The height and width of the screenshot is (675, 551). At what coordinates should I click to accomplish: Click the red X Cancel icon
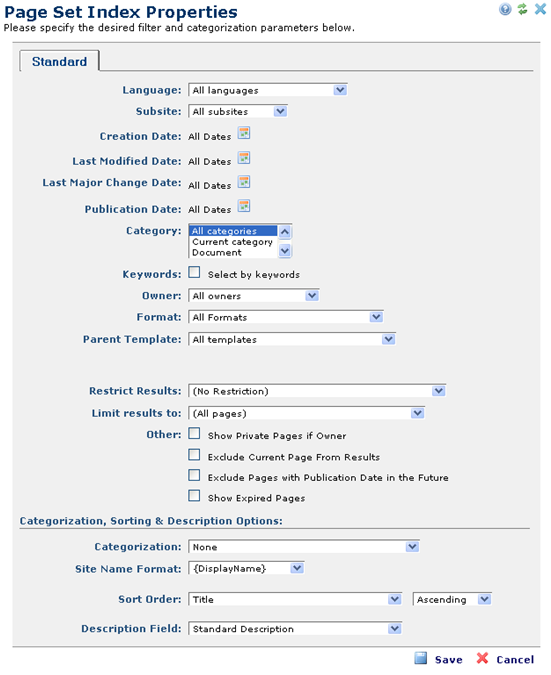click(x=483, y=658)
